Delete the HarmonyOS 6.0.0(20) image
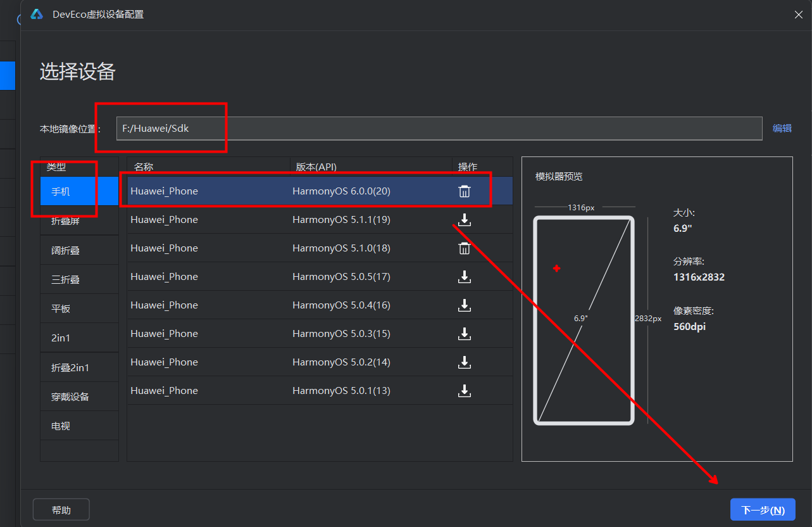The height and width of the screenshot is (527, 812). [464, 191]
